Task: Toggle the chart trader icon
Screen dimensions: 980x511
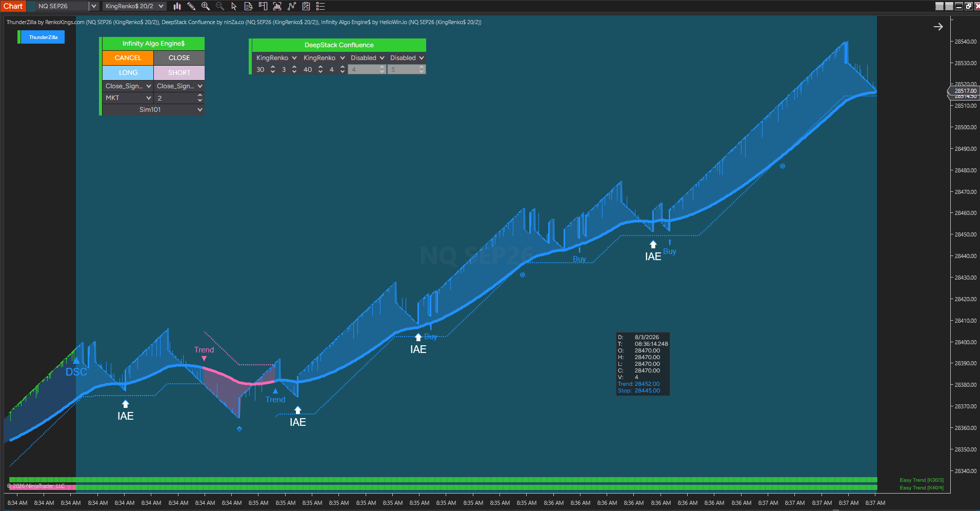Action: (263, 6)
